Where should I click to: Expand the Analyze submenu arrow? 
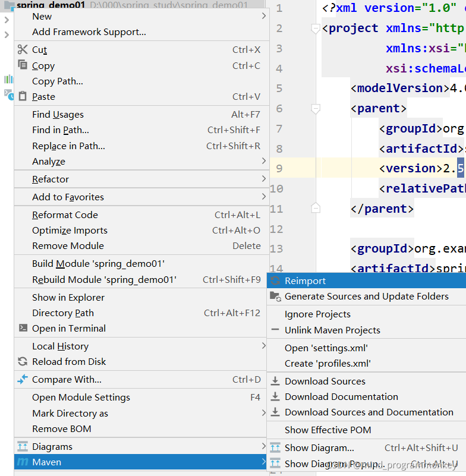point(263,161)
